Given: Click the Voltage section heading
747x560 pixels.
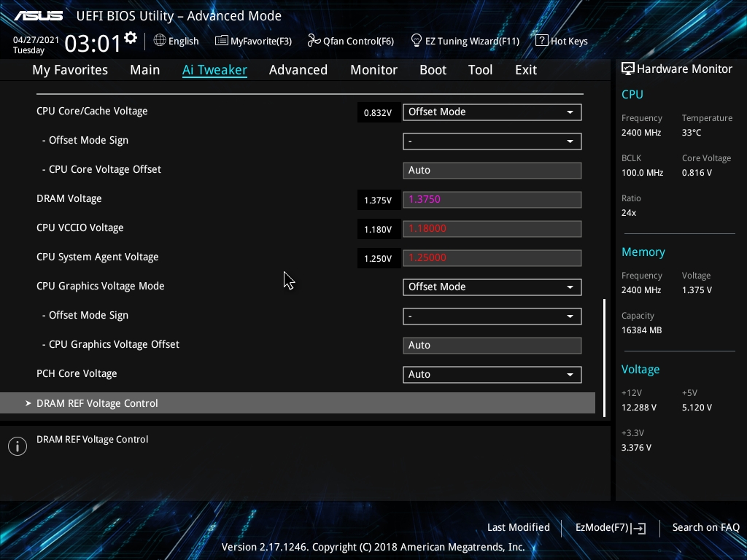Looking at the screenshot, I should point(640,370).
